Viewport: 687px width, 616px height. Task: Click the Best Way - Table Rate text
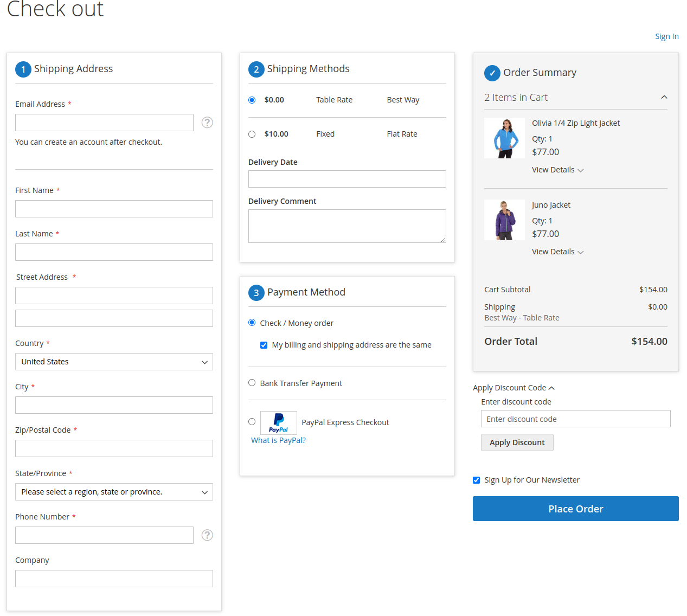[522, 318]
